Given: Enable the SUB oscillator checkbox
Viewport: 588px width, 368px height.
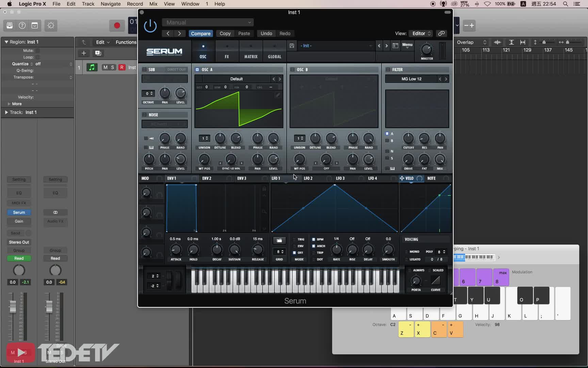Looking at the screenshot, I should pos(144,70).
